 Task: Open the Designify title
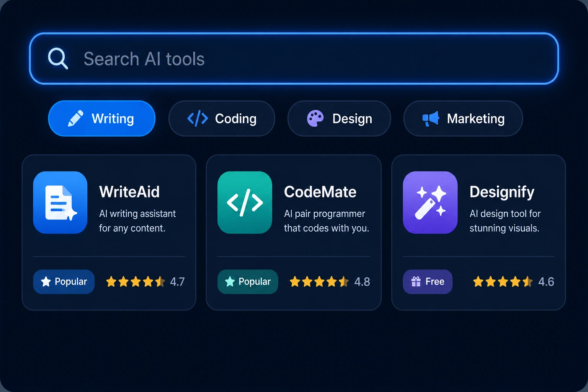[x=502, y=192]
